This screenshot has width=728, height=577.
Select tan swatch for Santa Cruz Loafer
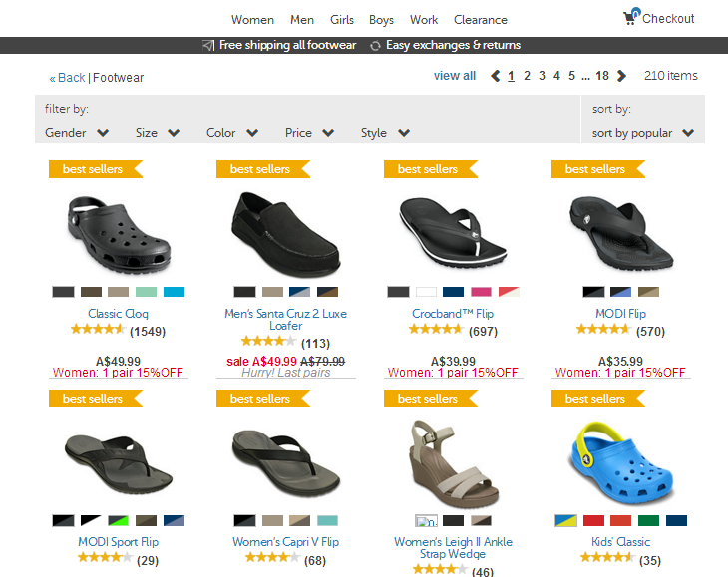[272, 292]
